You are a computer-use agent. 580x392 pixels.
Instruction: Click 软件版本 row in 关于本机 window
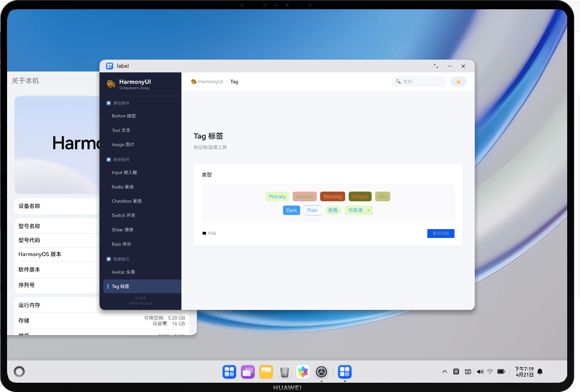(x=57, y=270)
